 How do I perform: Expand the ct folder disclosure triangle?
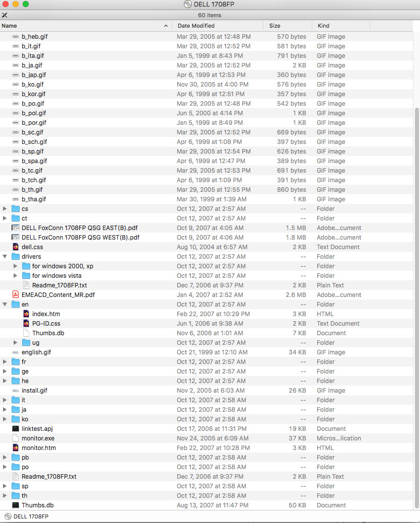(x=5, y=218)
